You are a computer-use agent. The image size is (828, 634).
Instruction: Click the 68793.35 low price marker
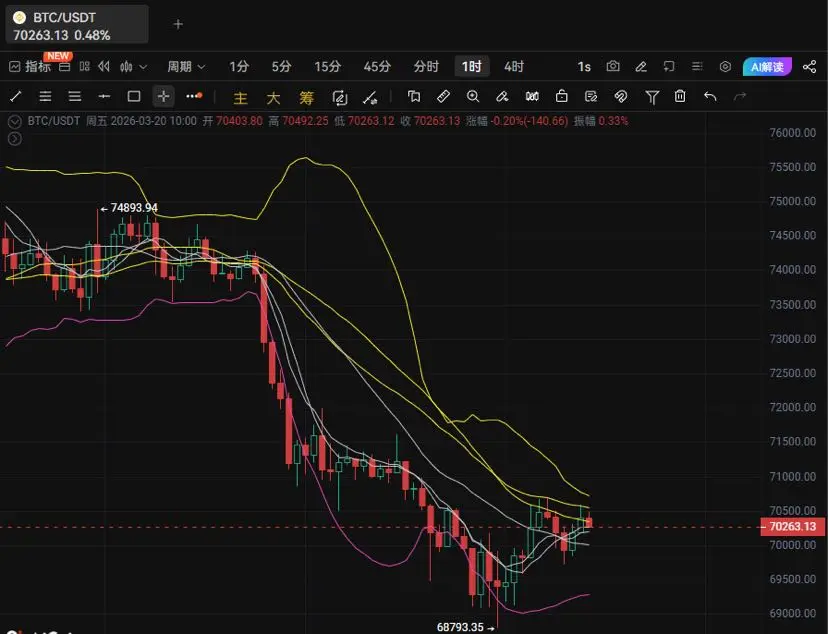coord(465,627)
